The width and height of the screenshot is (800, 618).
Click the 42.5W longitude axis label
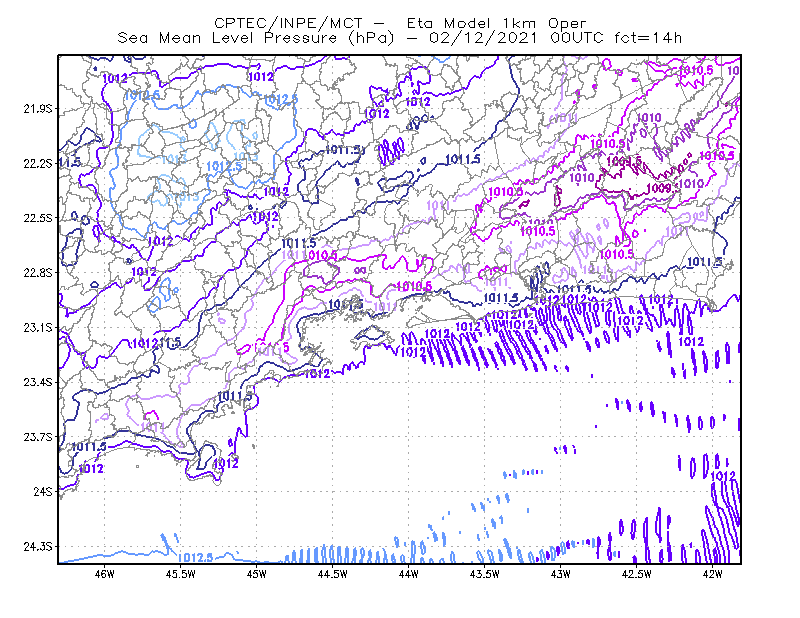coord(637,574)
